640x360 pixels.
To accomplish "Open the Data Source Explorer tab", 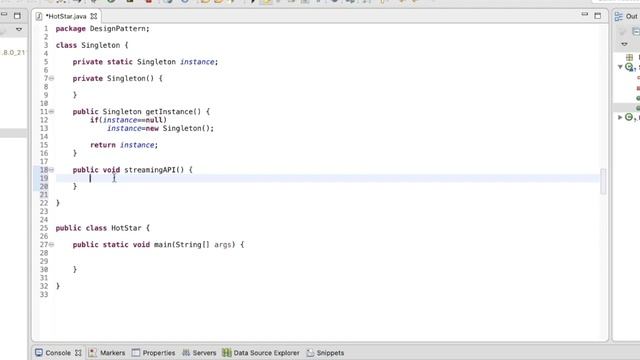I will tap(261, 353).
